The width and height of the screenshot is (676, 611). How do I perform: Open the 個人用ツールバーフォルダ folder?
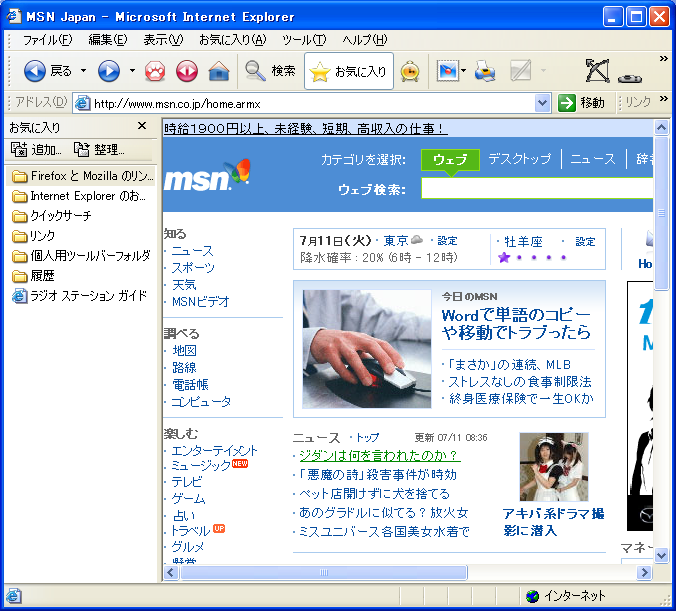81,256
